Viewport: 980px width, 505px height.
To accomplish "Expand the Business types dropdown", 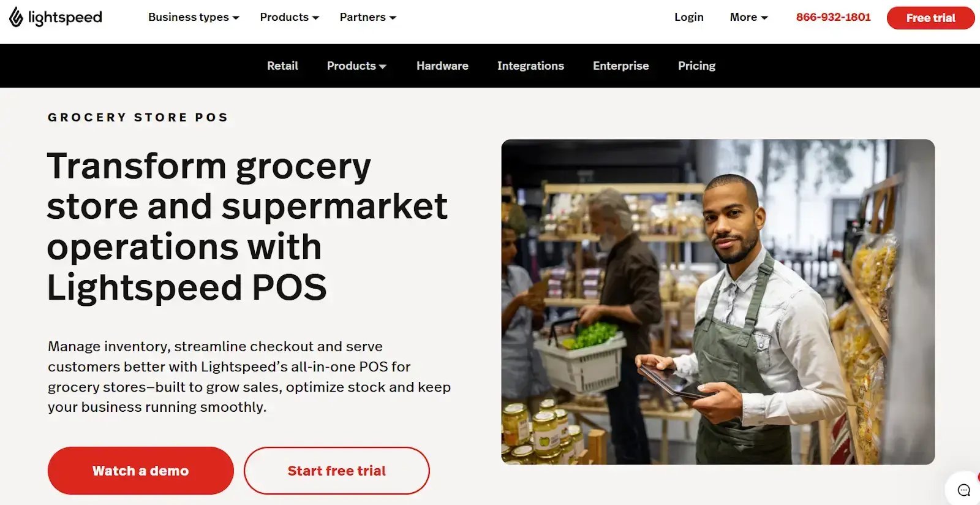I will coord(194,17).
